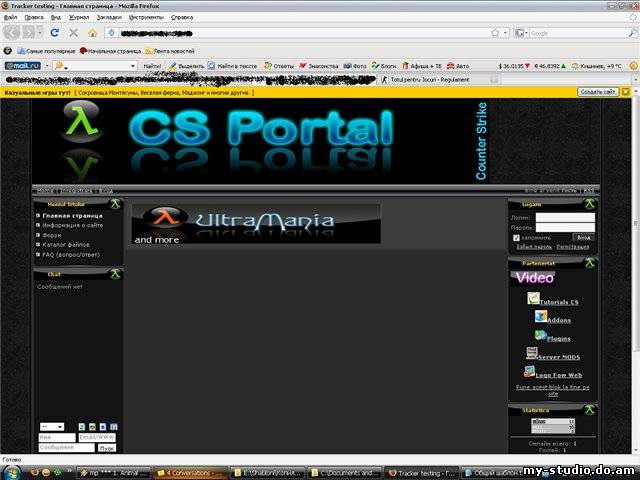The width and height of the screenshot is (640, 480).
Task: Stop loading with the X icon
Action: [73, 33]
